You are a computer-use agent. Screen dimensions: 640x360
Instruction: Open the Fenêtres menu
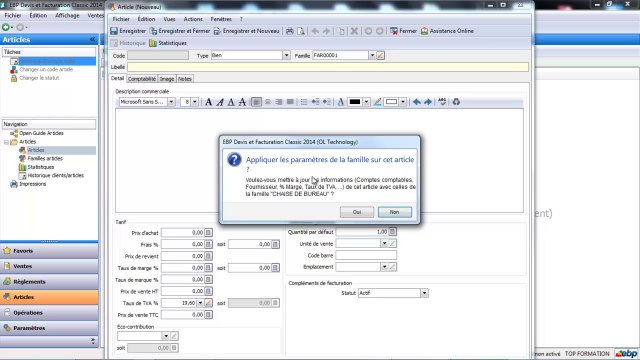(x=221, y=19)
